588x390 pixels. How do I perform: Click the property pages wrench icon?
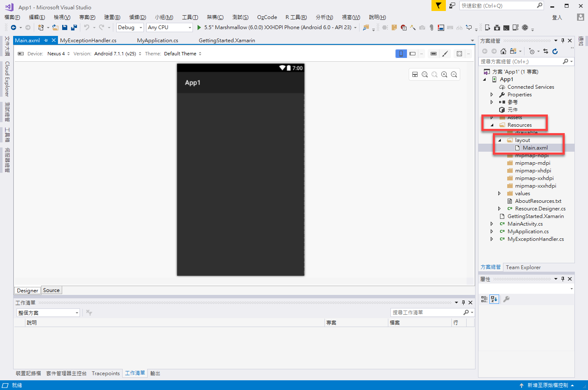(506, 299)
